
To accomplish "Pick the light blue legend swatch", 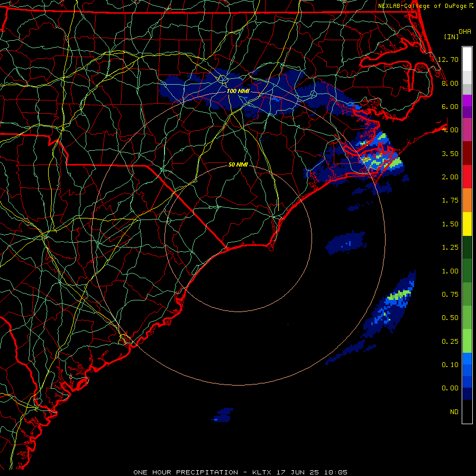I will coord(467,359).
